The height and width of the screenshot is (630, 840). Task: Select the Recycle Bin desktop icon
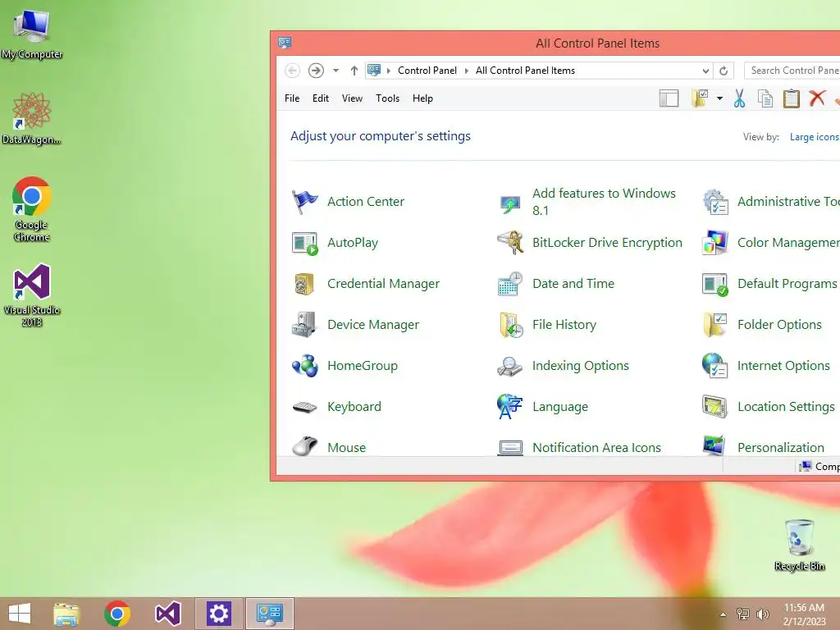pos(799,545)
